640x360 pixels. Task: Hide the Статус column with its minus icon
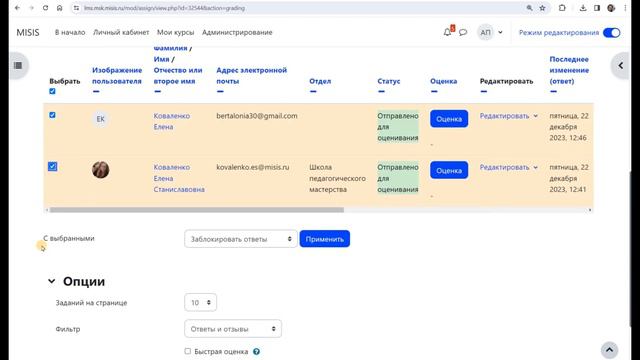point(381,91)
